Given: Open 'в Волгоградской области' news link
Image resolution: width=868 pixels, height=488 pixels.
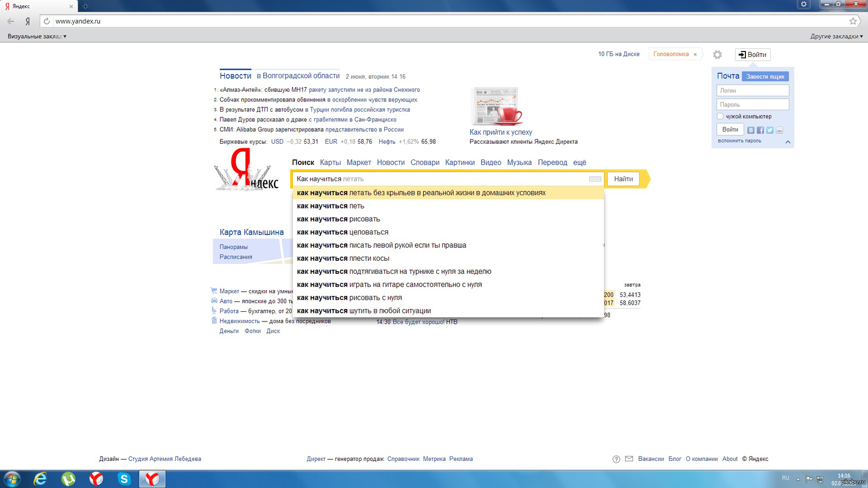Looking at the screenshot, I should coord(298,76).
